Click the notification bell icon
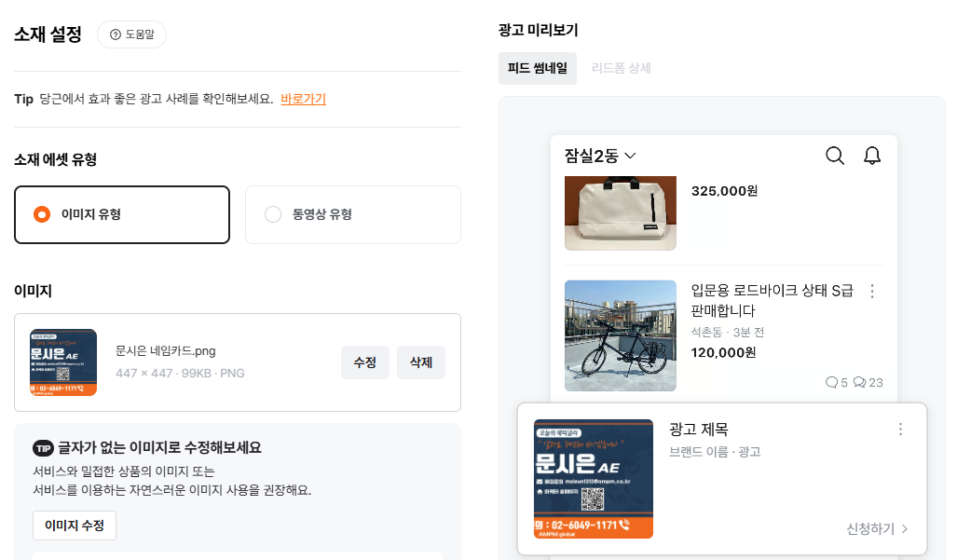Viewport: 957px width, 560px height. (x=872, y=156)
